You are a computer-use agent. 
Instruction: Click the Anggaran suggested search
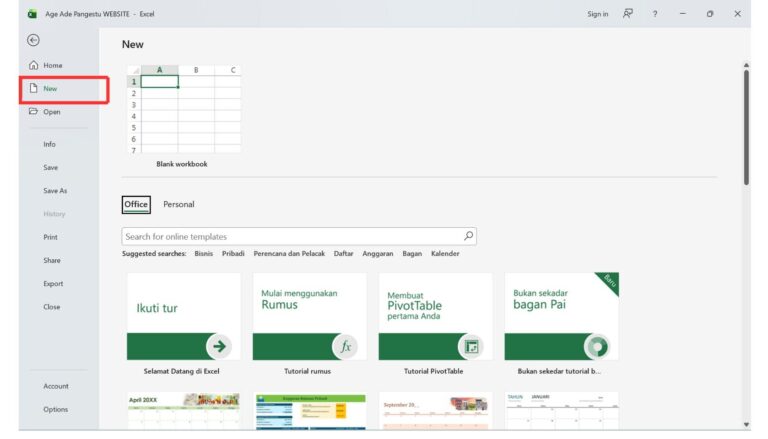(378, 253)
